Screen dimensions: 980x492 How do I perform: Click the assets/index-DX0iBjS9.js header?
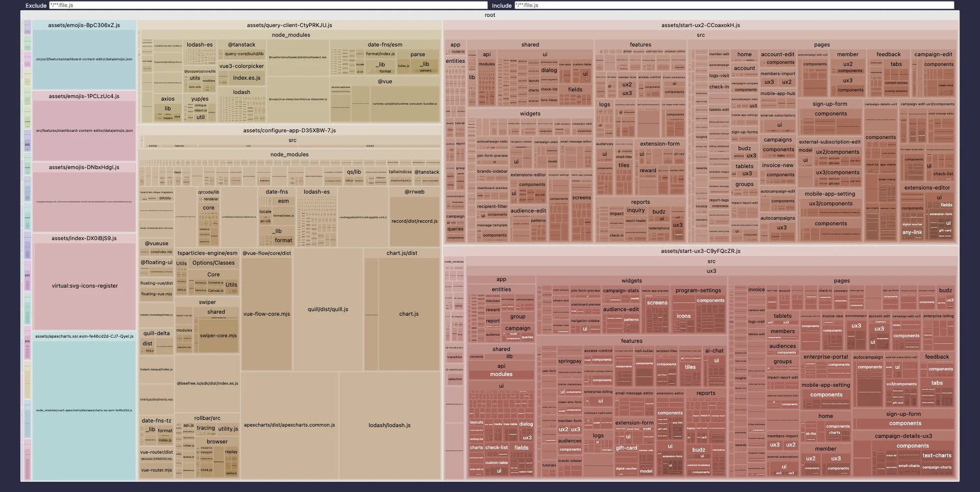coord(84,238)
